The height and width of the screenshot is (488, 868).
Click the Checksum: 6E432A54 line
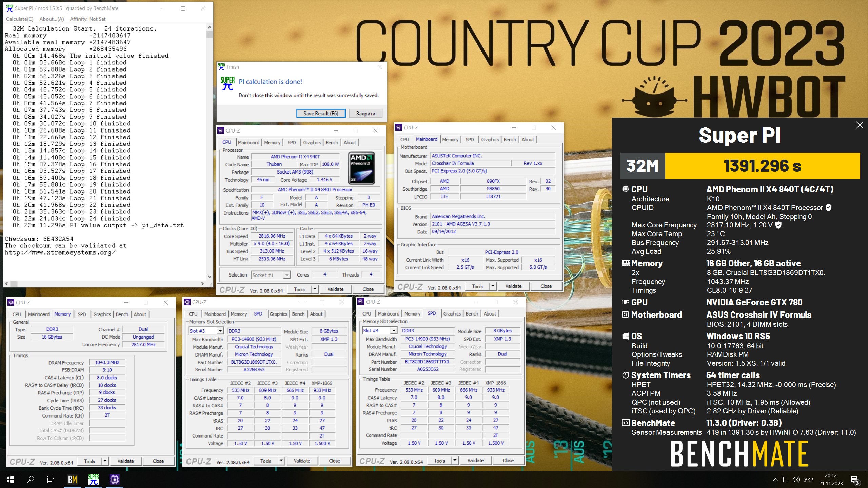(x=39, y=239)
